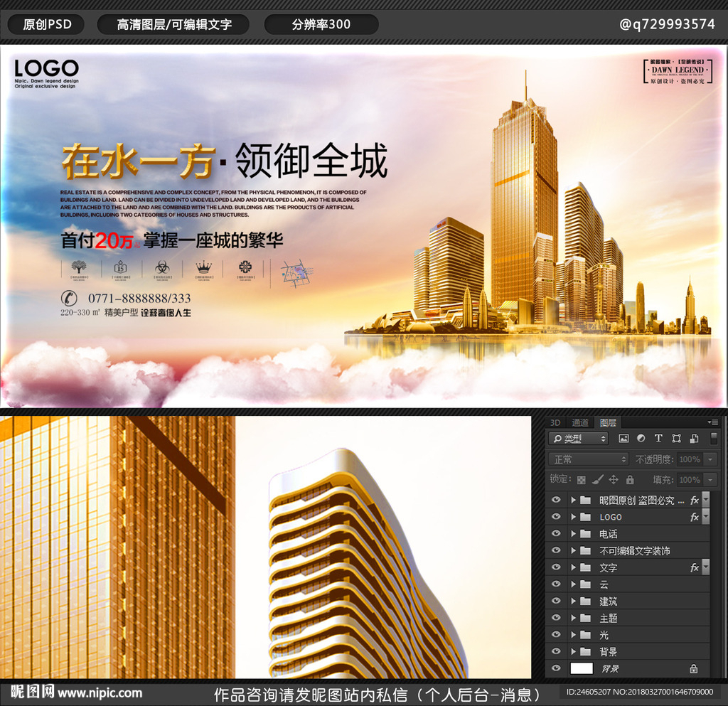The width and height of the screenshot is (728, 706).
Task: Toggle the layer filter on/off switch
Action: [x=714, y=438]
